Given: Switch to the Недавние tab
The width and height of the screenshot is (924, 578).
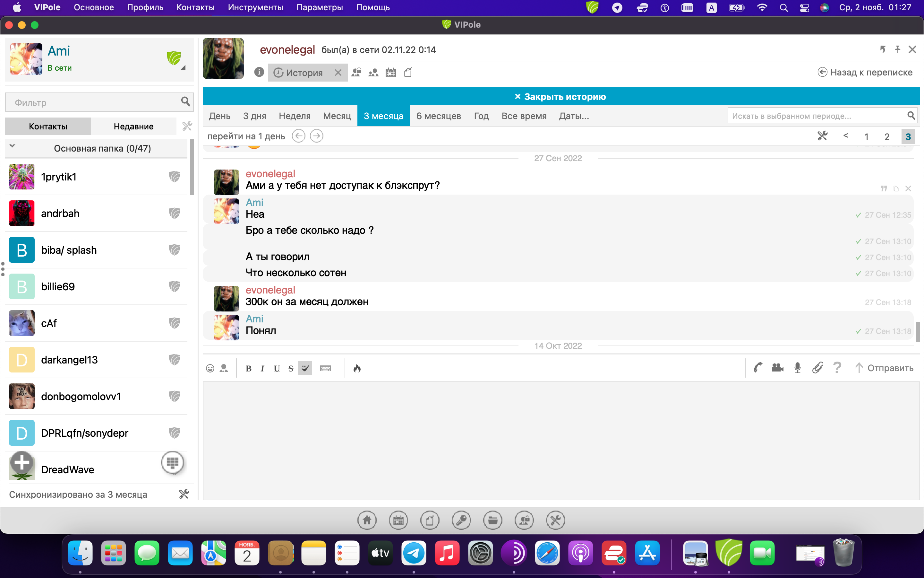Looking at the screenshot, I should 134,126.
